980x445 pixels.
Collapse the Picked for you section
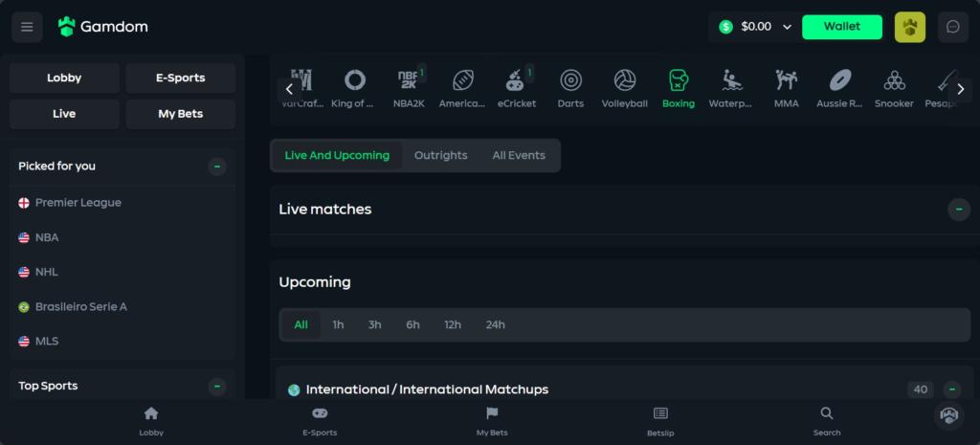(217, 167)
